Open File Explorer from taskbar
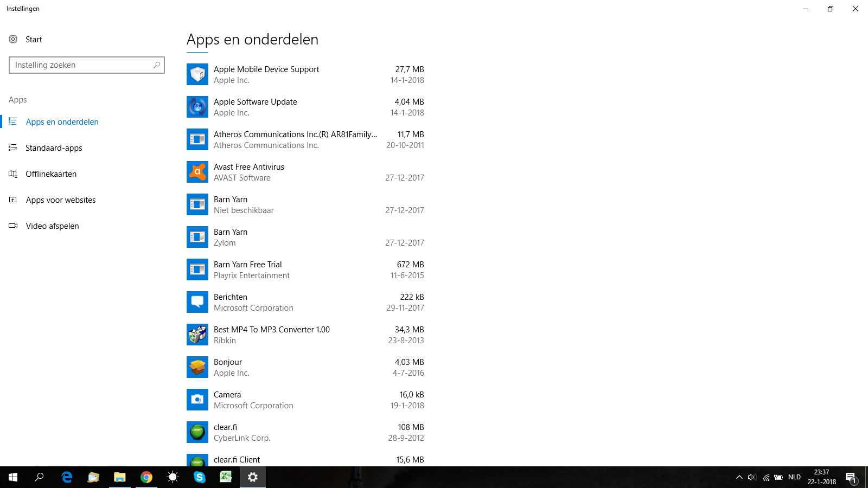868x488 pixels. [120, 477]
